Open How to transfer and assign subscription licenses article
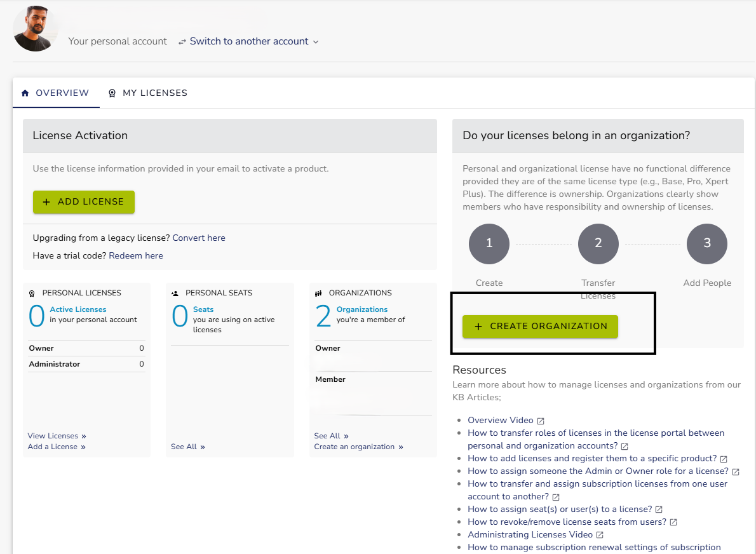Screen dimensions: 756x554 (x=597, y=490)
